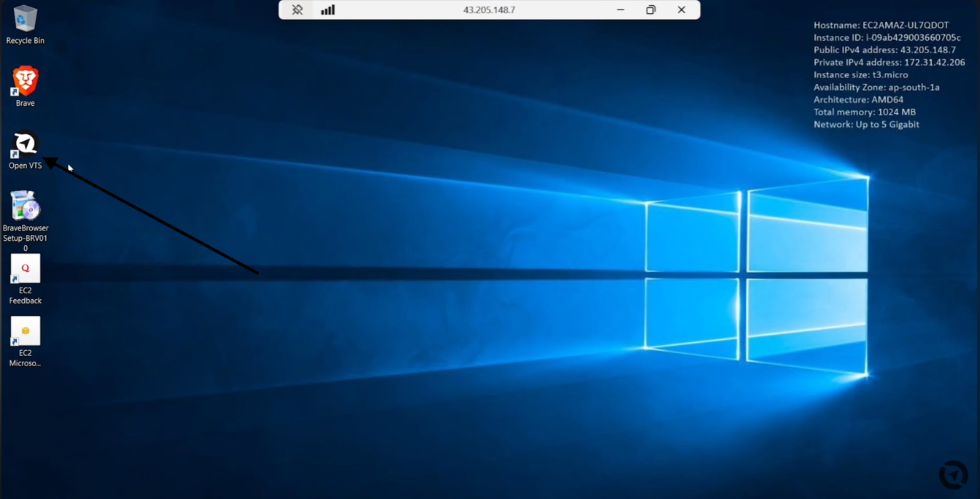This screenshot has width=980, height=499.
Task: Click the Instance ID info line
Action: coord(887,37)
